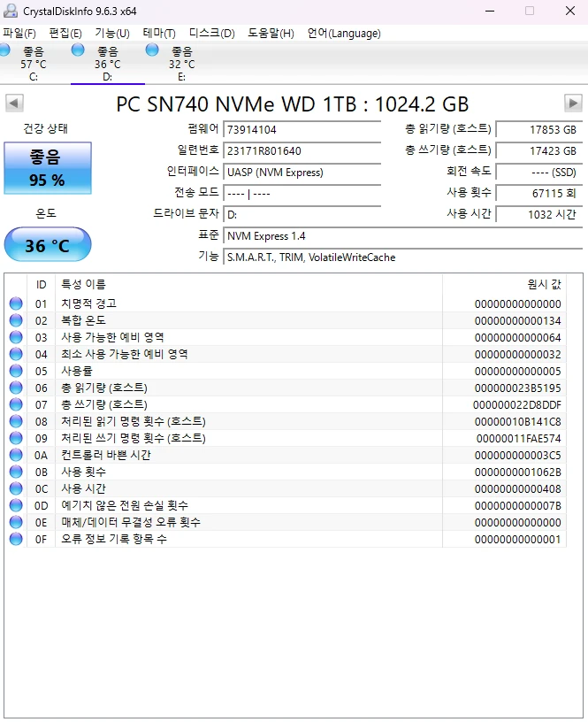Click raw value 0000000000134
The height and width of the screenshot is (722, 588).
(517, 320)
